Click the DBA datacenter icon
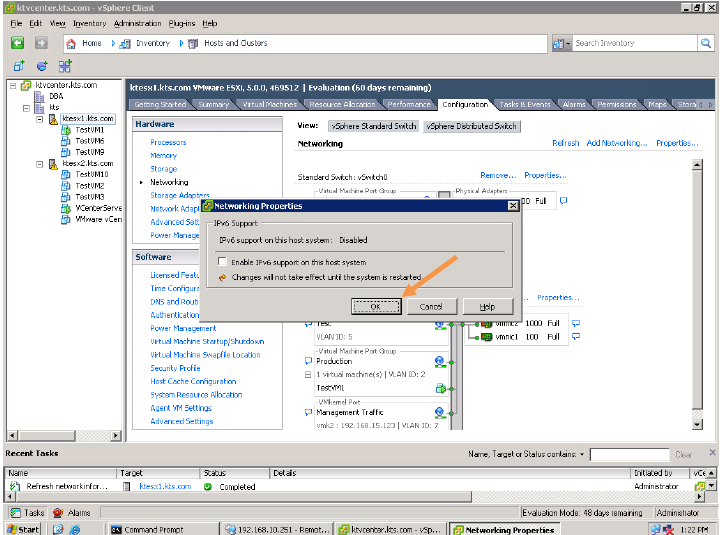Screen dimensions: 720x535 pyautogui.click(x=40, y=96)
